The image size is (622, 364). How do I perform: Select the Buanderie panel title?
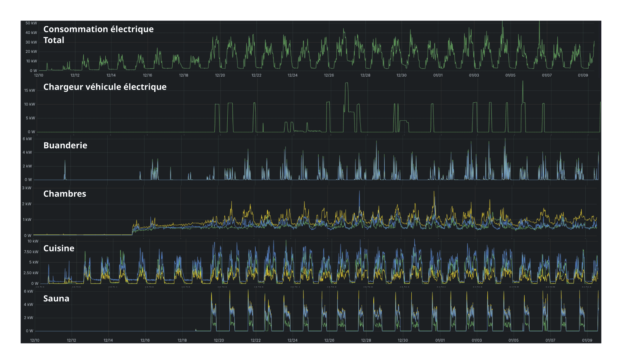(65, 145)
